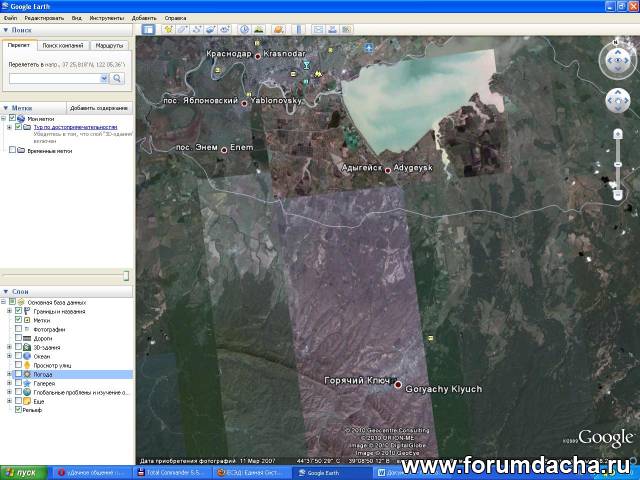Viewport: 640px width, 480px height.
Task: Expand the Океан layer tree node
Action: pos(9,356)
